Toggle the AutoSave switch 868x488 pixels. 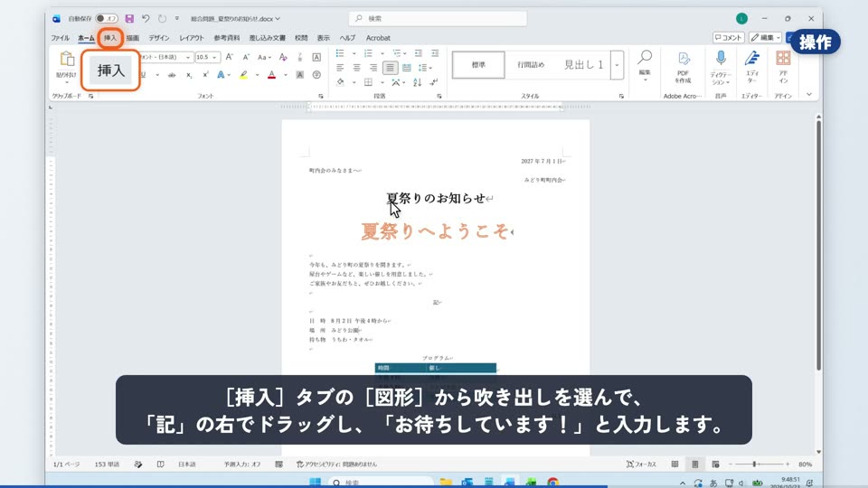click(107, 18)
